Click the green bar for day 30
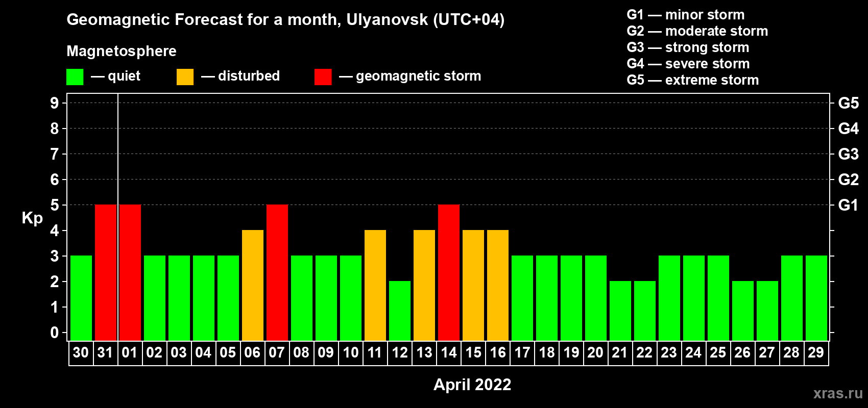Screen dimensions: 868x408 point(81,298)
